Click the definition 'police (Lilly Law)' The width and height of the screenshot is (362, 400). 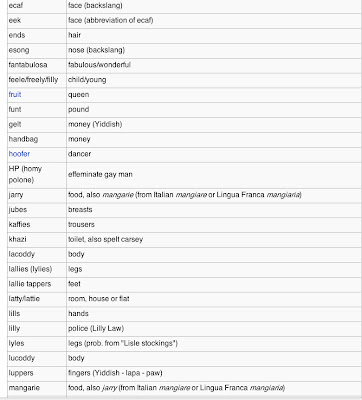pos(96,329)
